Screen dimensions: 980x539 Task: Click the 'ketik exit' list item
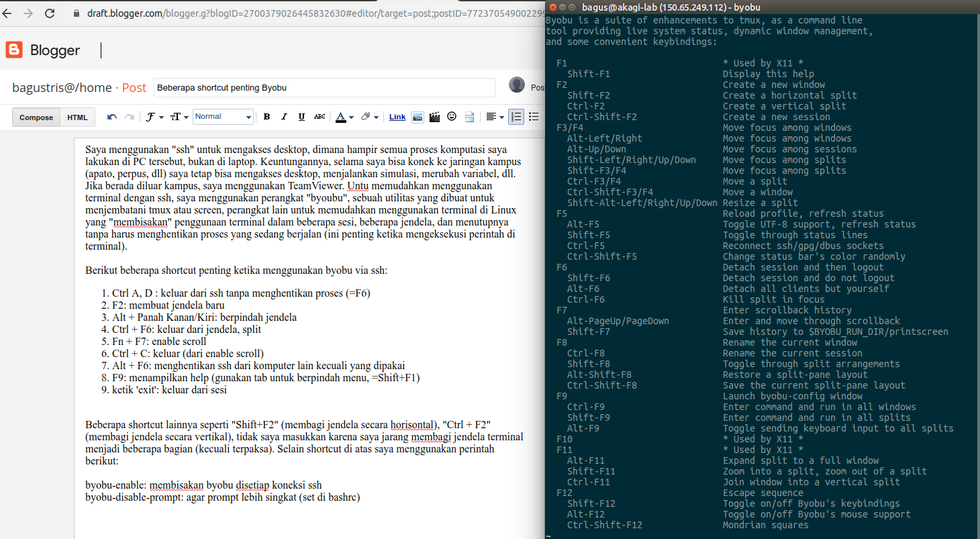tap(169, 390)
